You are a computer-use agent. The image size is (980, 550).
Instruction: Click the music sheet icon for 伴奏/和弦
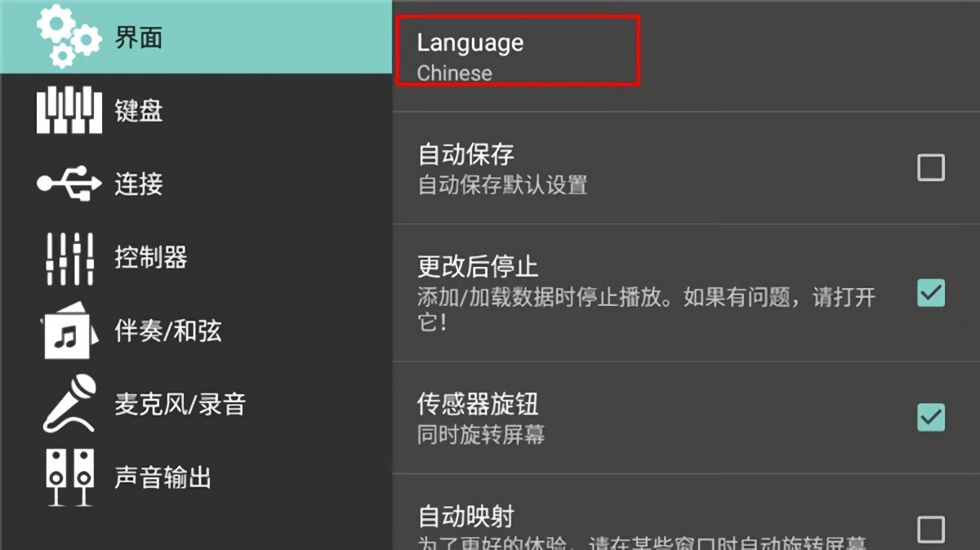pos(69,330)
